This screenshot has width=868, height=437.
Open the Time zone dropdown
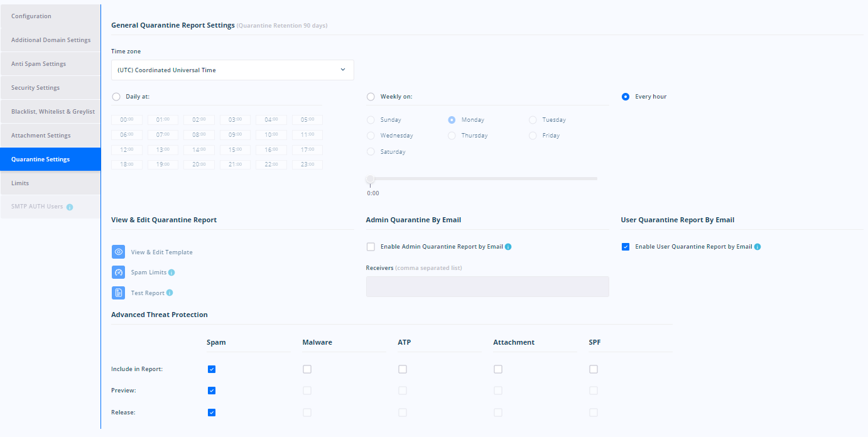pos(232,70)
